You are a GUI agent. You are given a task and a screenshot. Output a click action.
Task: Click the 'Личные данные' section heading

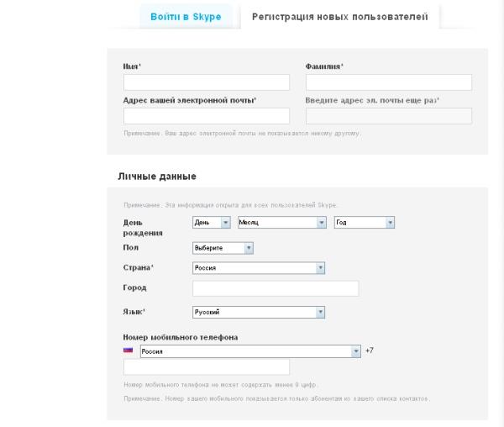point(156,177)
